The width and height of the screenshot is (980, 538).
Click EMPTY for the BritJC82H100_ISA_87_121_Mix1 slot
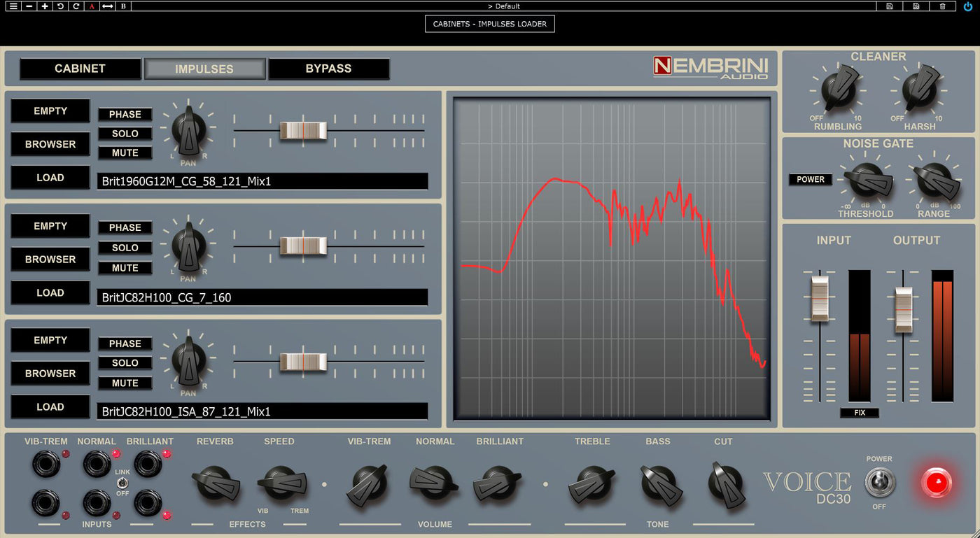point(50,340)
